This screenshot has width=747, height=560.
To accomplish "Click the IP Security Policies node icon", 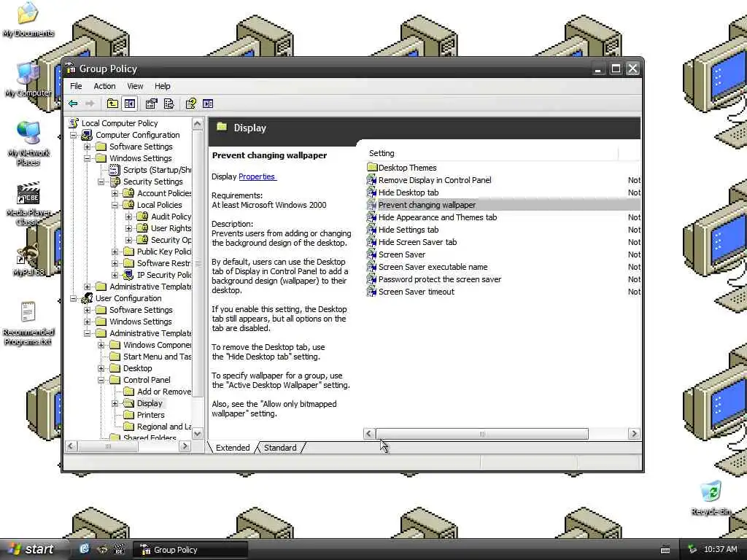I will tap(128, 275).
